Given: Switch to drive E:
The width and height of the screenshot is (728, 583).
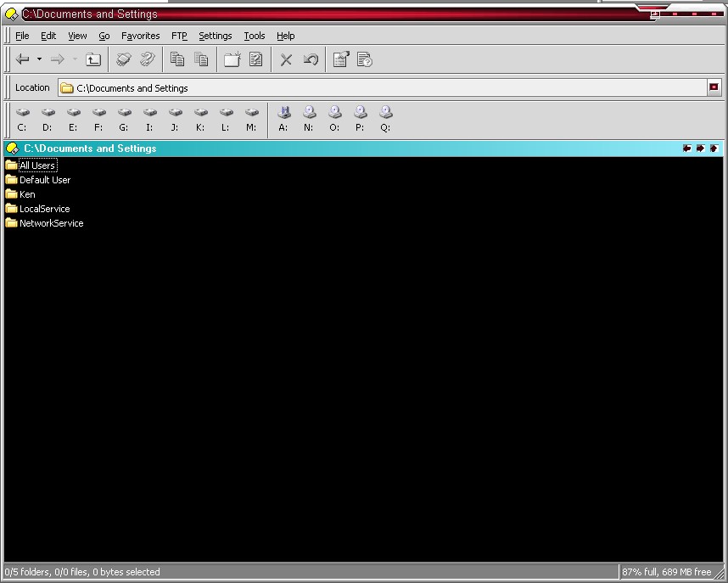Looking at the screenshot, I should 73,120.
